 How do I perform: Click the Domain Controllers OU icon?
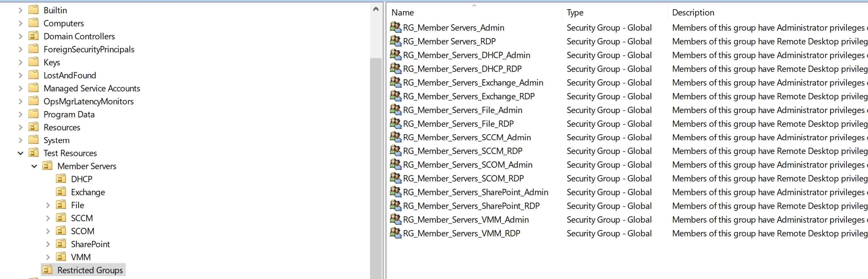(34, 36)
